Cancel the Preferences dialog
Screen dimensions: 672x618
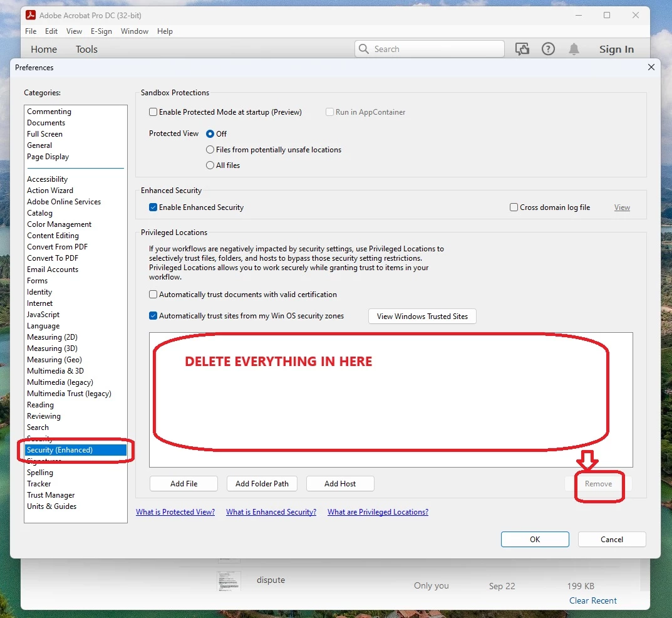[x=612, y=539]
